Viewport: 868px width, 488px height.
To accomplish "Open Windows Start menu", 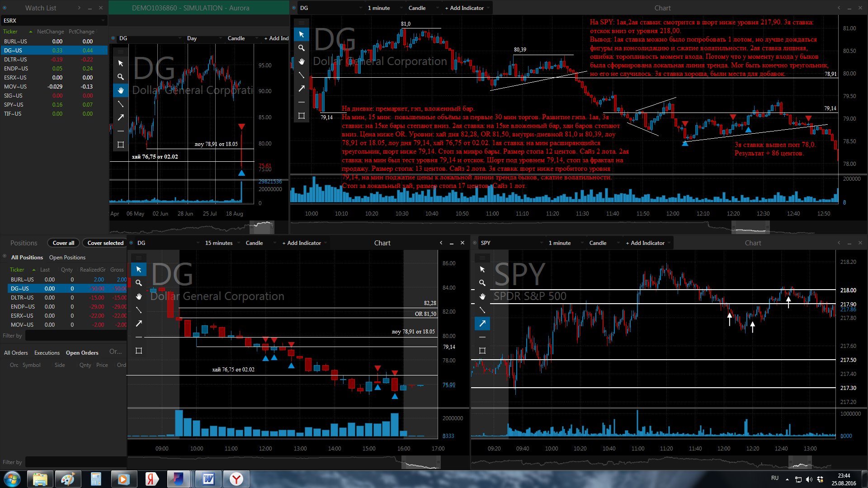I will pyautogui.click(x=12, y=479).
